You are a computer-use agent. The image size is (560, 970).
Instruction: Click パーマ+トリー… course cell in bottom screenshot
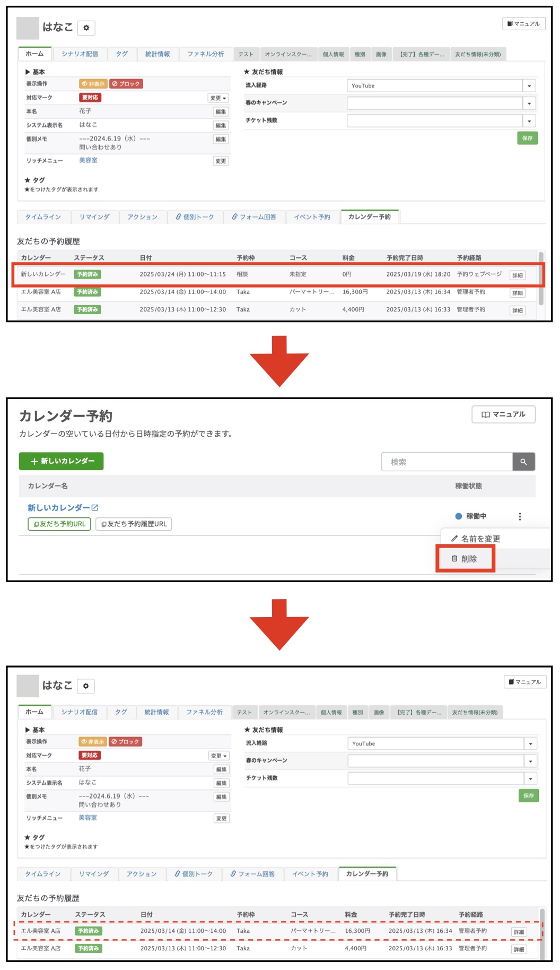[313, 931]
